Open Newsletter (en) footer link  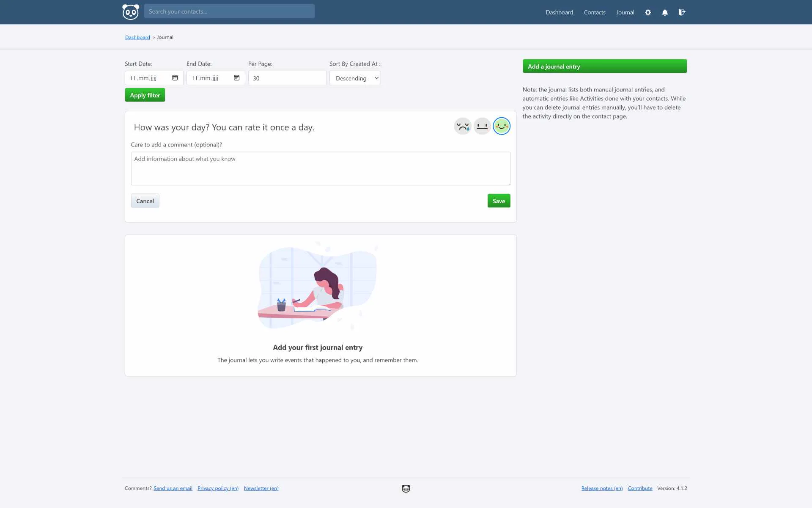pyautogui.click(x=261, y=488)
